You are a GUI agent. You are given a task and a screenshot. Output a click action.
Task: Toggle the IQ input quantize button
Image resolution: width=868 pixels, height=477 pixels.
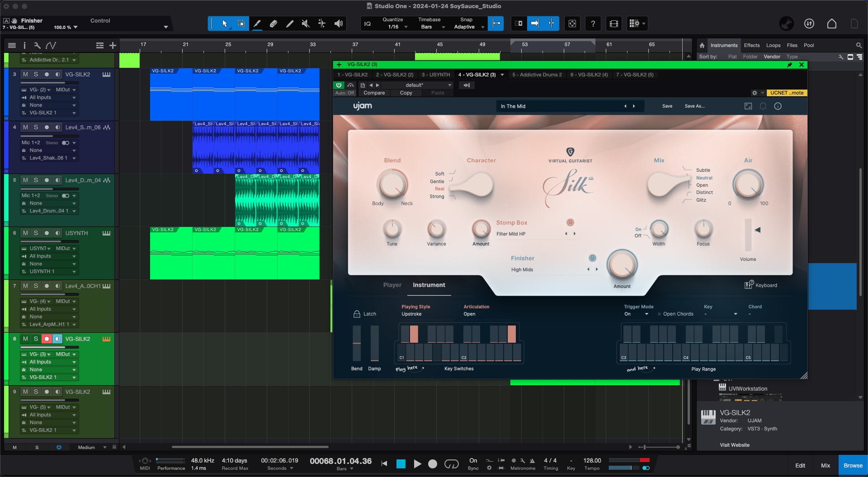[x=368, y=24]
